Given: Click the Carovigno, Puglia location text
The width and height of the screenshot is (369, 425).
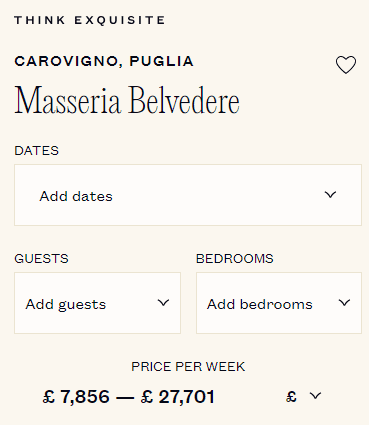Looking at the screenshot, I should tap(104, 61).
